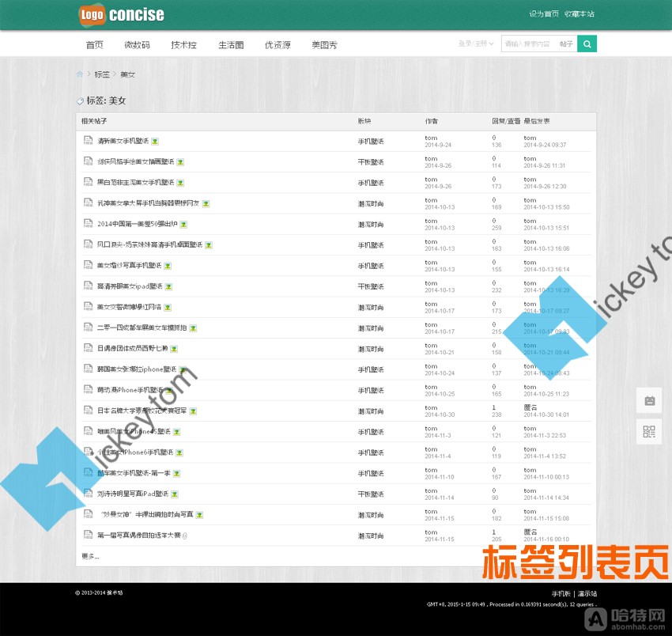Open the 优资源 navigation item
The width and height of the screenshot is (672, 636).
[277, 44]
